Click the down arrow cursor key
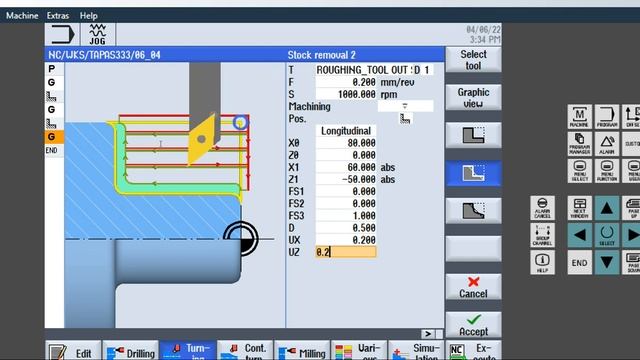The width and height of the screenshot is (640, 360). pyautogui.click(x=607, y=262)
